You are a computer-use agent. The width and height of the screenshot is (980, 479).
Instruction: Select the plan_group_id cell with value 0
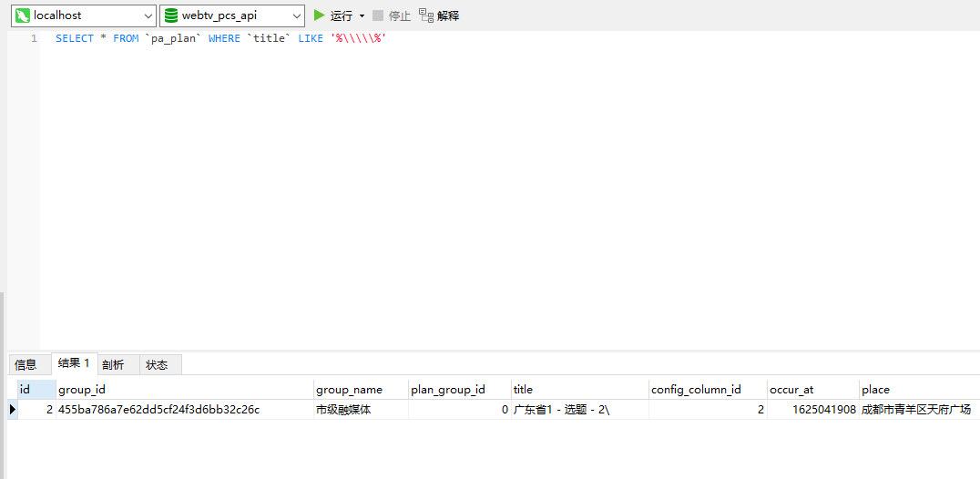460,410
